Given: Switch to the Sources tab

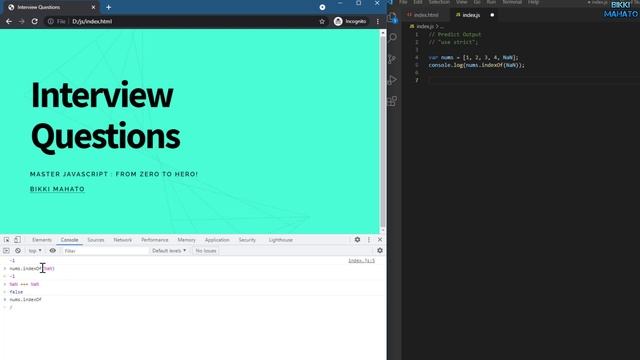Looking at the screenshot, I should pos(96,240).
